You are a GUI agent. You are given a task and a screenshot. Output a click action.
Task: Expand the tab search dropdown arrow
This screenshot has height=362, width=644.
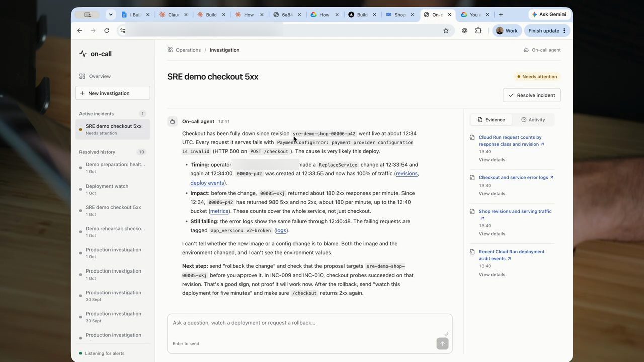click(x=111, y=15)
